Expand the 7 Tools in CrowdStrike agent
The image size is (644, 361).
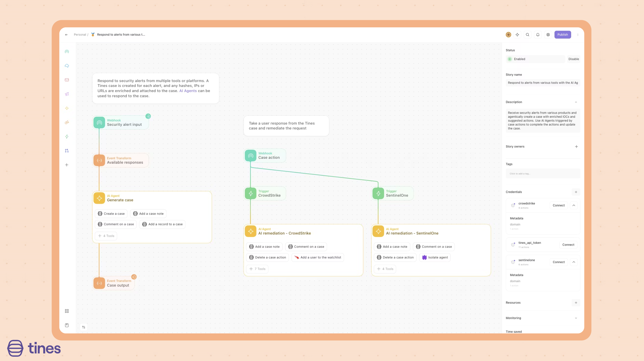tap(257, 269)
